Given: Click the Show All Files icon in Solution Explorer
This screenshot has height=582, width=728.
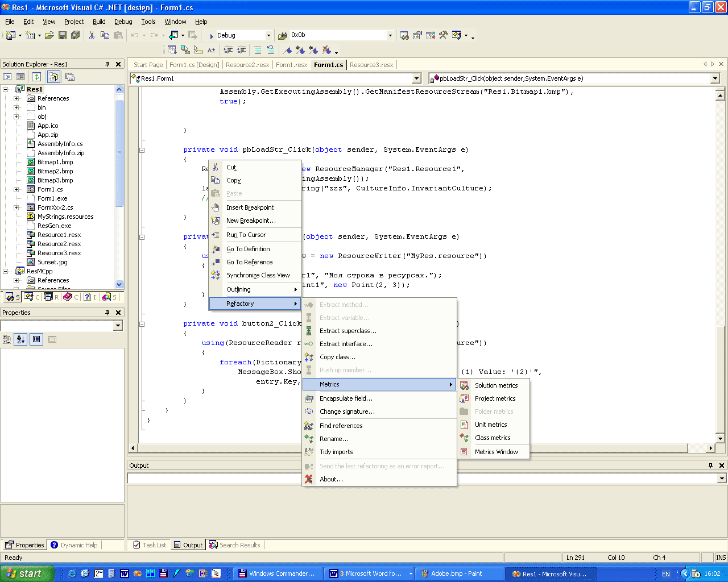Looking at the screenshot, I should [53, 77].
